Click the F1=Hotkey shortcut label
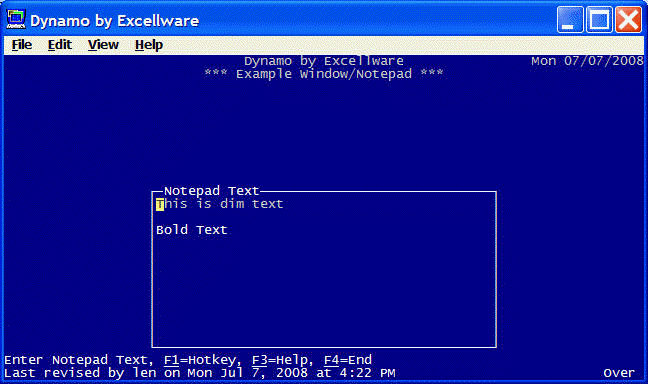The width and height of the screenshot is (648, 384). tap(200, 360)
